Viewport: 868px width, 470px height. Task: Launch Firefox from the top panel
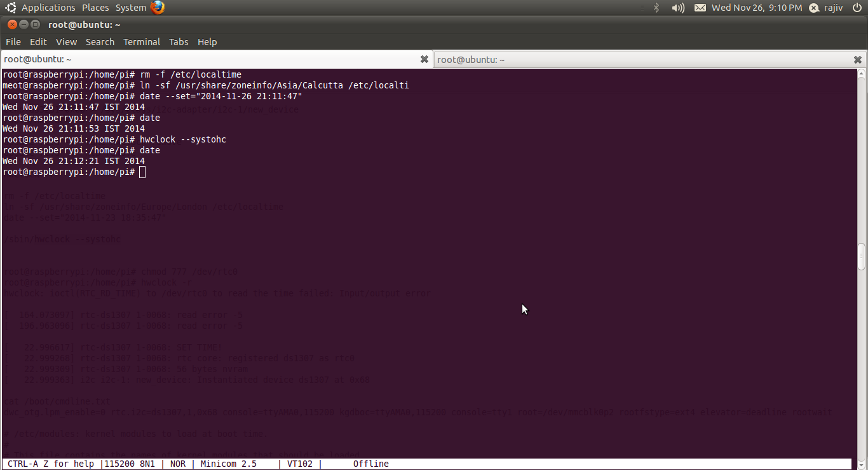tap(156, 7)
